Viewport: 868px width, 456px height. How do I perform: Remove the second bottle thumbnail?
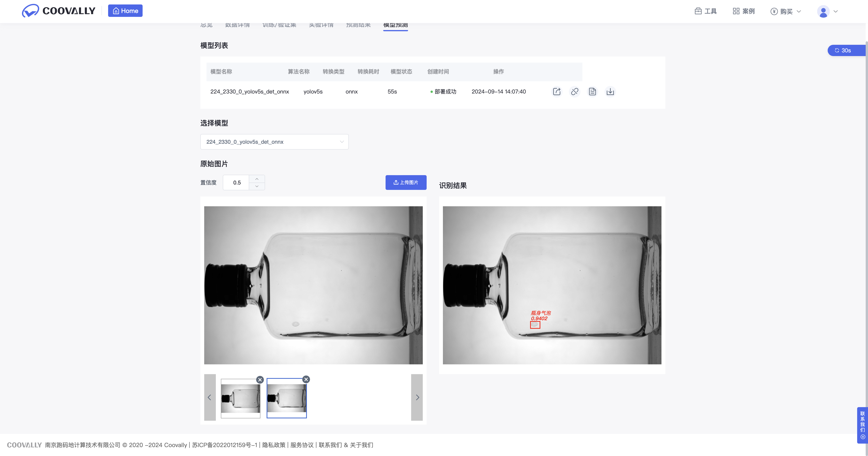[306, 379]
